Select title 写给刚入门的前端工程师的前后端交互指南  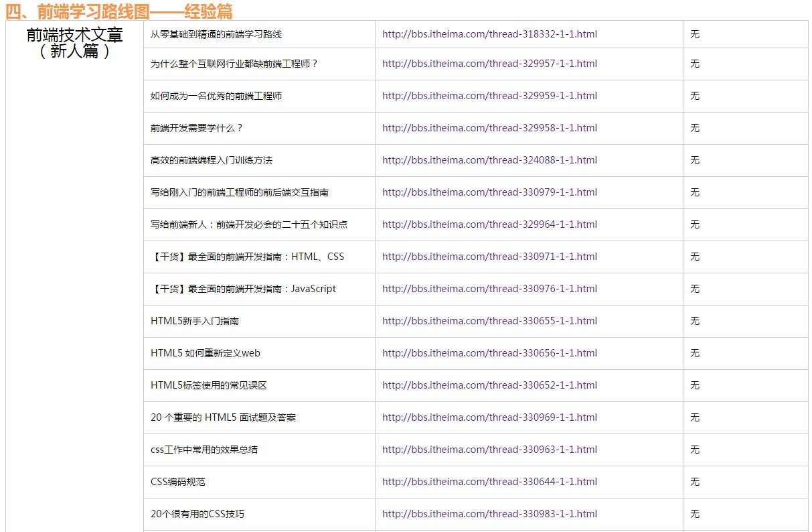(240, 192)
